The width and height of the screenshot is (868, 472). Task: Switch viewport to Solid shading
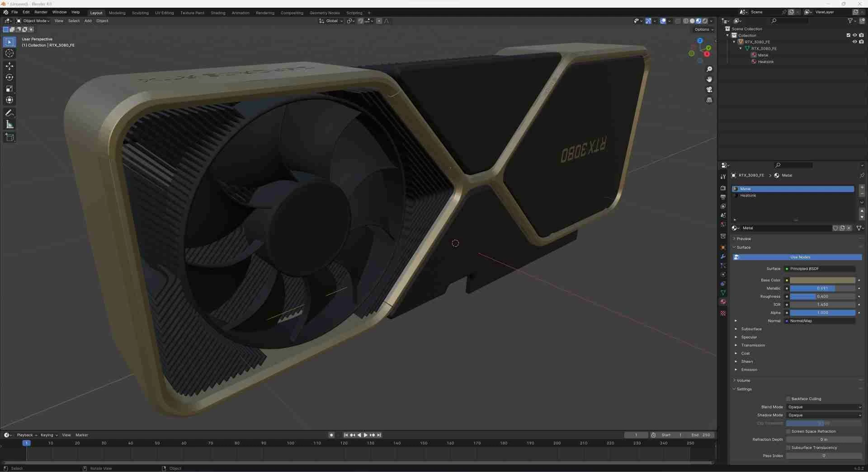(692, 21)
